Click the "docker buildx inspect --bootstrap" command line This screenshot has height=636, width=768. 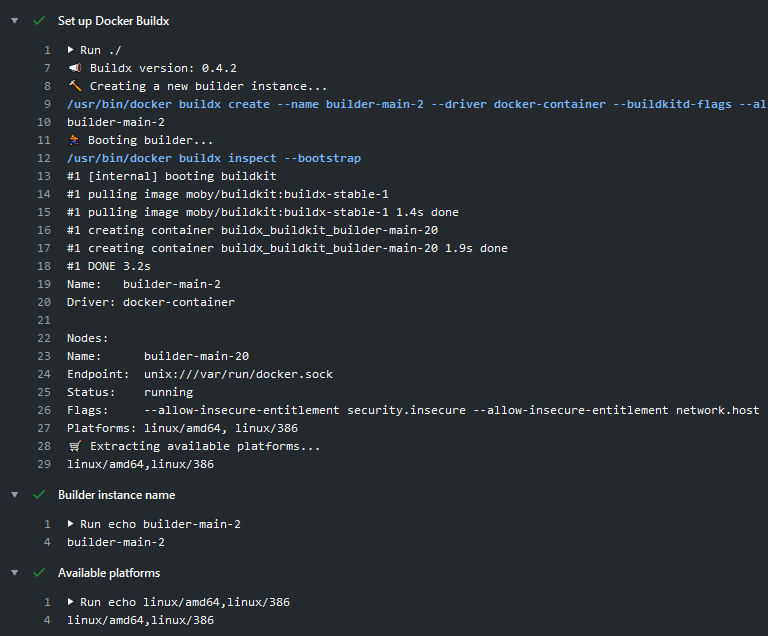point(214,158)
